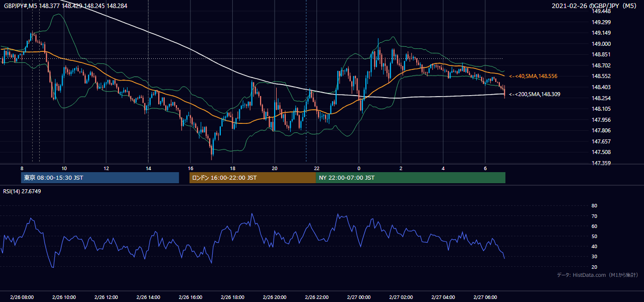Click hour tick 12 under price chart

pyautogui.click(x=106, y=168)
